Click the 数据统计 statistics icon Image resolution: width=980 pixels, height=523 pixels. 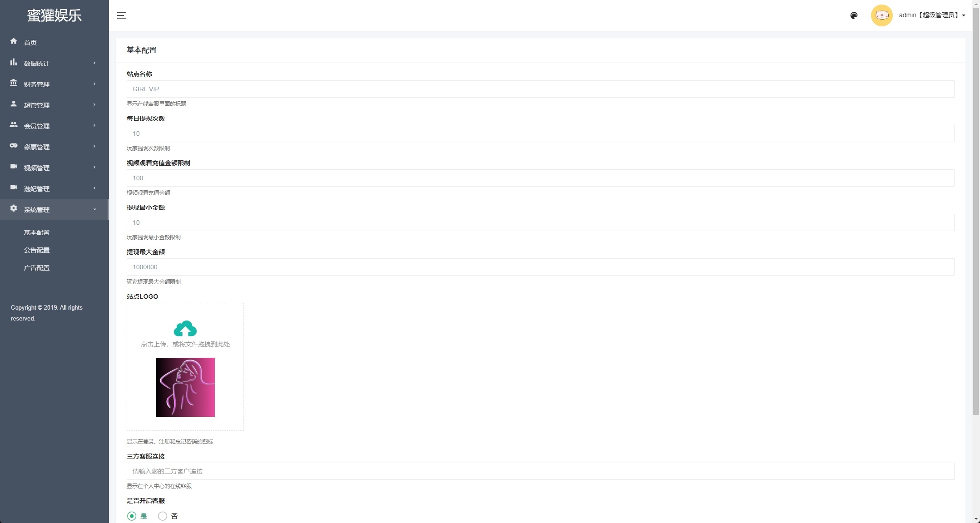[x=13, y=62]
